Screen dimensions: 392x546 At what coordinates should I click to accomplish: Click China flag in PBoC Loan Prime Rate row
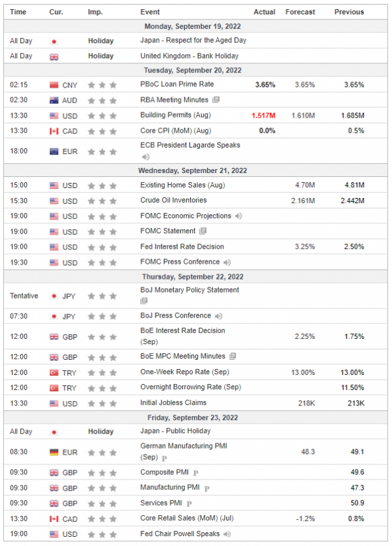point(54,85)
